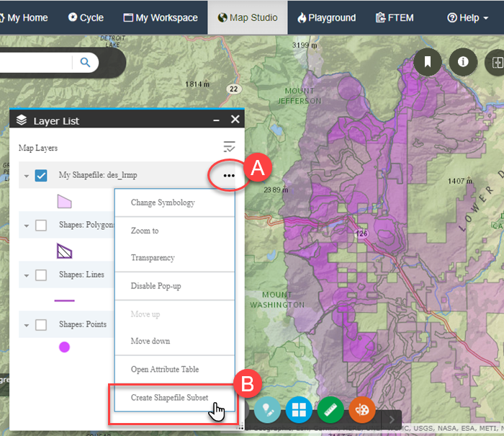Uncheck My Shapefile: des_lrmp layer checkbox

point(41,175)
